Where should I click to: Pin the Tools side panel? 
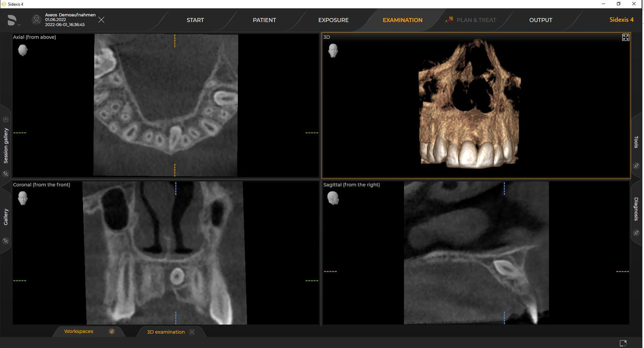click(636, 166)
